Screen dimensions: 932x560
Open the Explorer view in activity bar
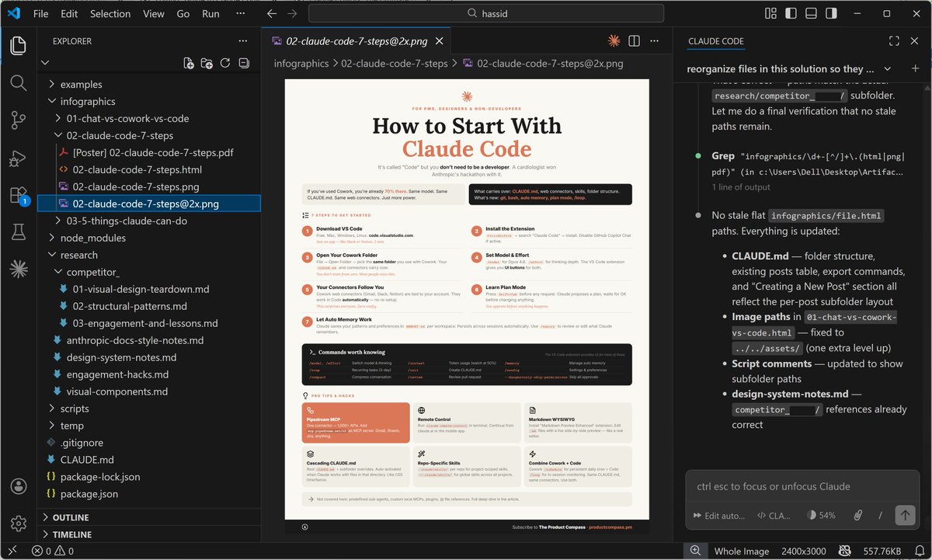point(19,45)
